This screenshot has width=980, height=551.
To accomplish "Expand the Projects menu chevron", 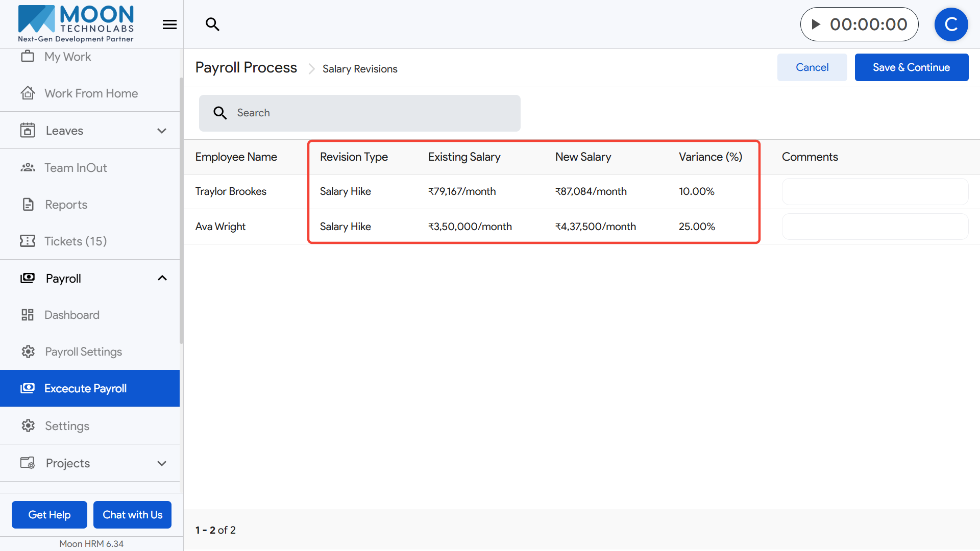I will tap(162, 464).
